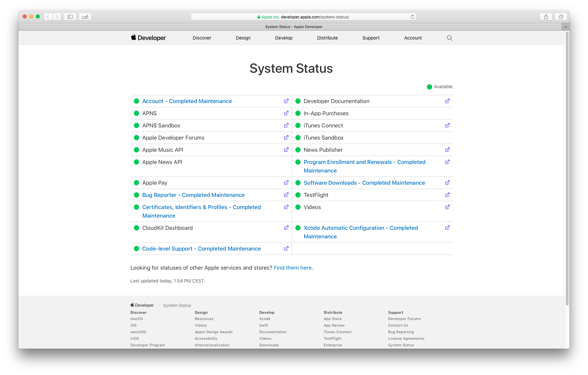Open external link icon for Certificates, Identifiers & Profiles
The width and height of the screenshot is (588, 375).
pos(286,207)
